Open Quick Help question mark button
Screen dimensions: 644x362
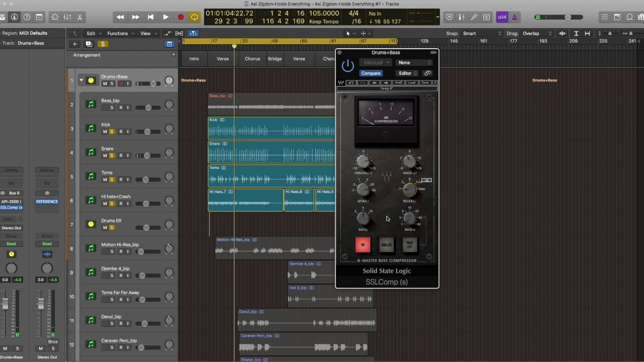[x=27, y=17]
